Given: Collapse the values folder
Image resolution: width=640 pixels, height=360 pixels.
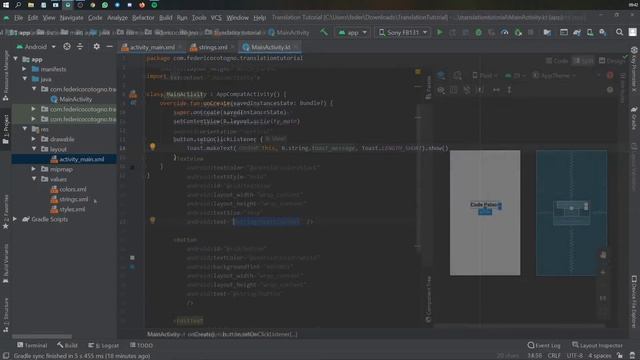Looking at the screenshot, I should (x=34, y=179).
